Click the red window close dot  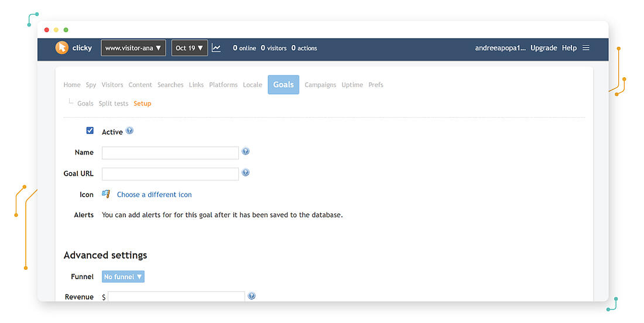(x=47, y=30)
